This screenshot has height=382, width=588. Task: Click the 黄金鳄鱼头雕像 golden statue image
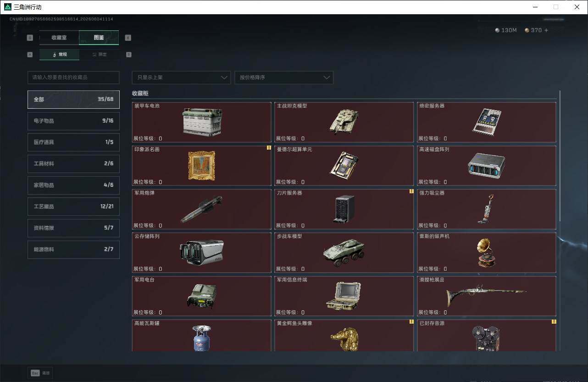(x=344, y=339)
